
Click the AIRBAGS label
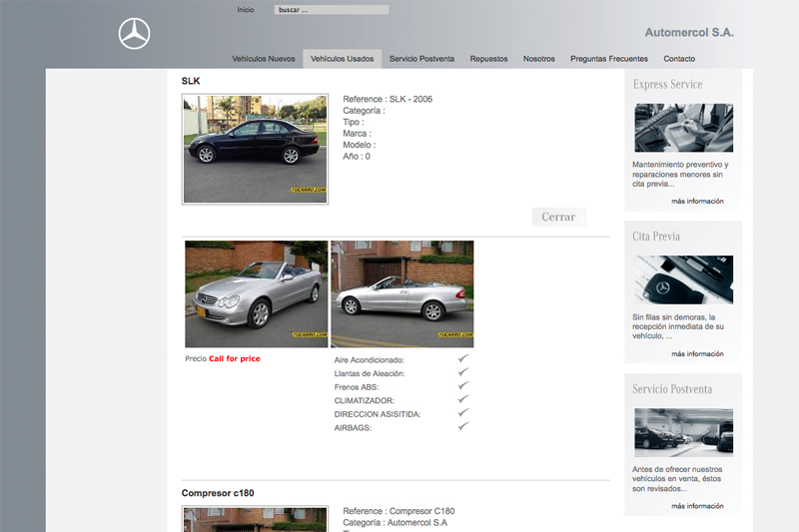coord(353,427)
